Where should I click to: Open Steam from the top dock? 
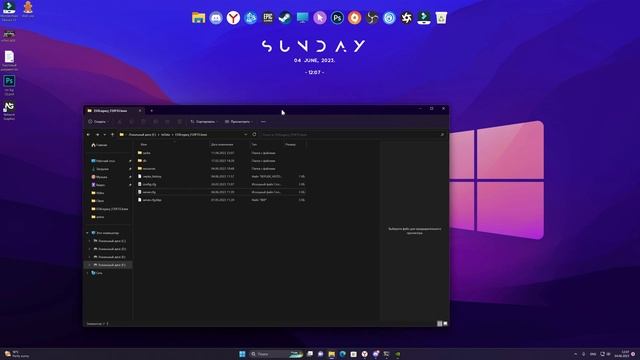click(x=285, y=18)
